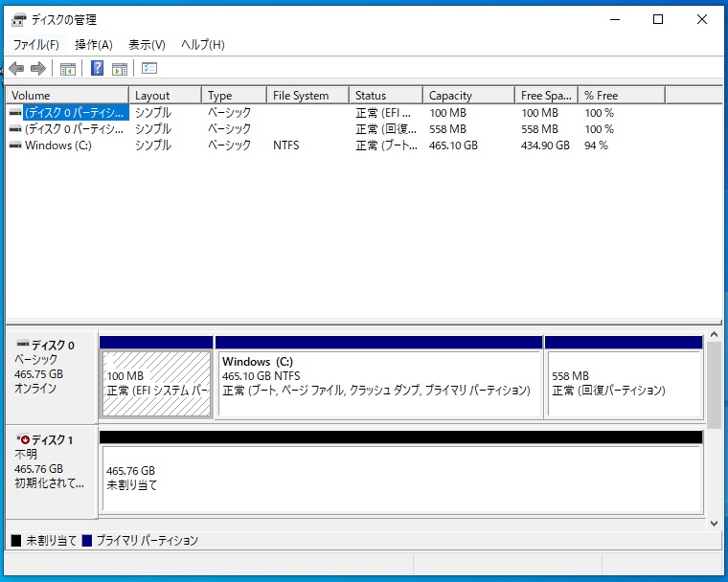The width and height of the screenshot is (728, 582).
Task: Select the first ディスク 0 partition volume row
Action: pos(76,113)
